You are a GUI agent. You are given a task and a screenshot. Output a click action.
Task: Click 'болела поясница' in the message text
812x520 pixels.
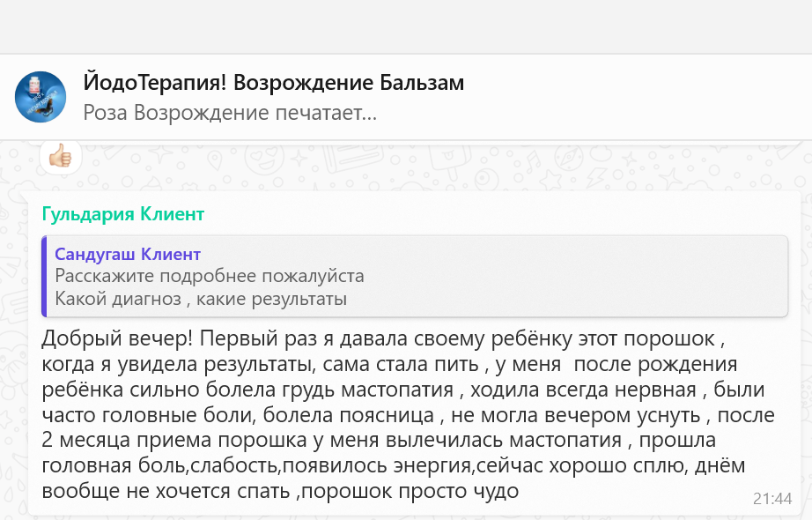point(367,415)
